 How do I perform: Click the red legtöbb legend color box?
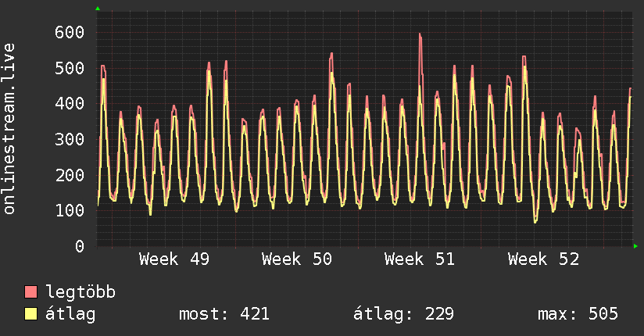pos(30,292)
